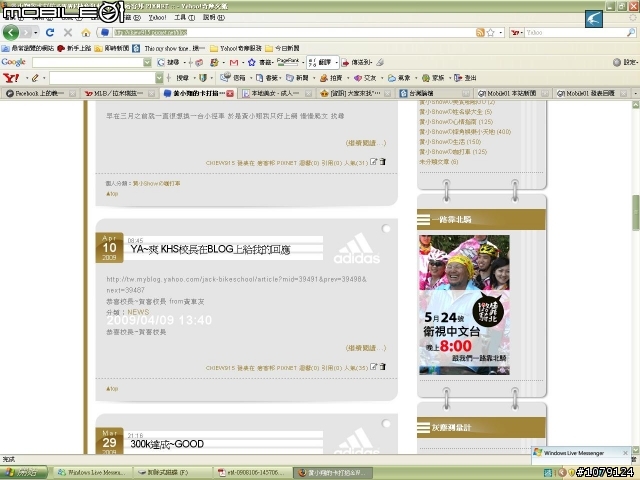The width and height of the screenshot is (640, 480).
Task: Click the highlighter pen icon on Google toolbar
Action: 380,62
